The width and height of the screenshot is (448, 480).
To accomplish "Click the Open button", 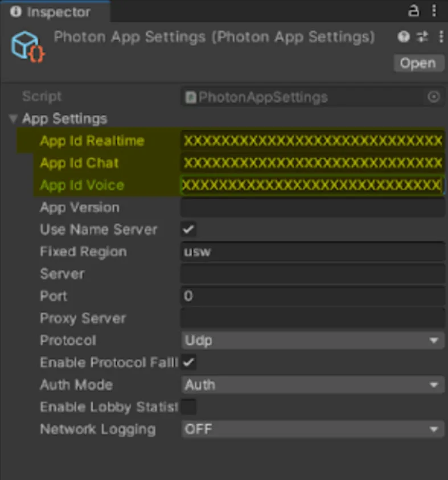I will tap(418, 63).
